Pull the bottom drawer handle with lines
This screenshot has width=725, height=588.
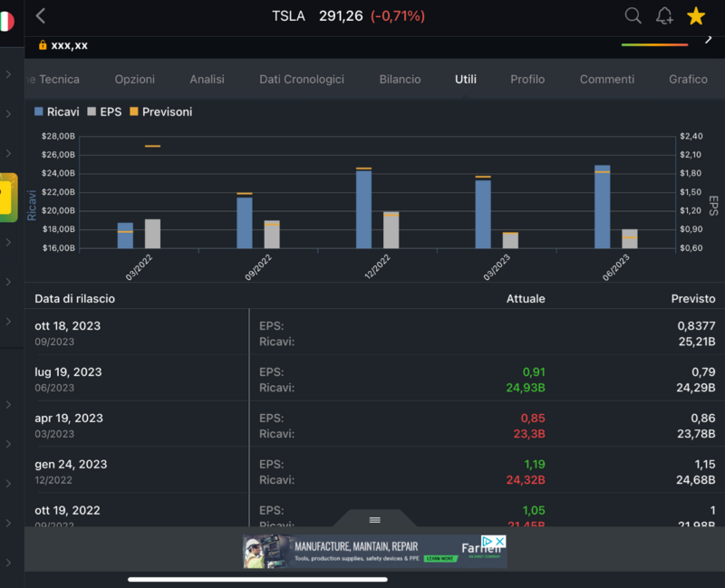click(374, 520)
